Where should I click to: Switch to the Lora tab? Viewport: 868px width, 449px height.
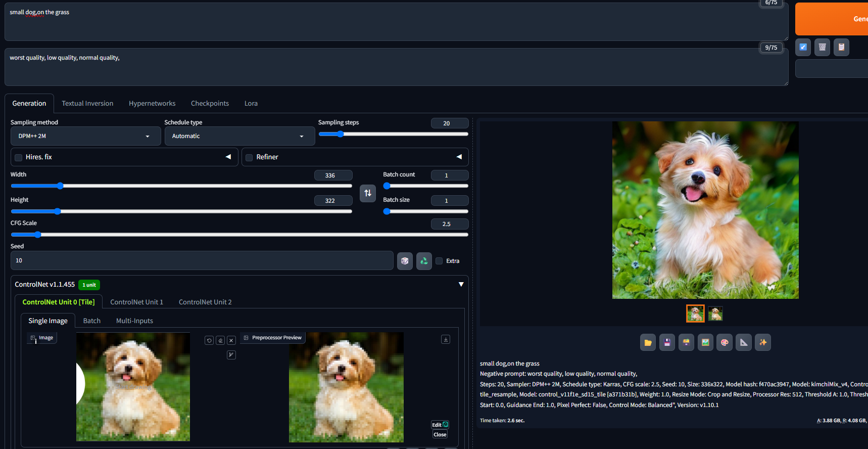pyautogui.click(x=251, y=103)
